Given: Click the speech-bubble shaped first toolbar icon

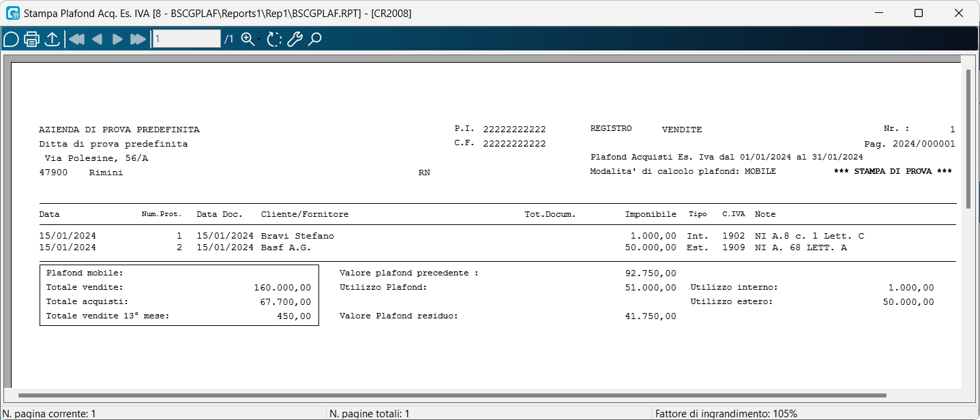Looking at the screenshot, I should click(11, 39).
